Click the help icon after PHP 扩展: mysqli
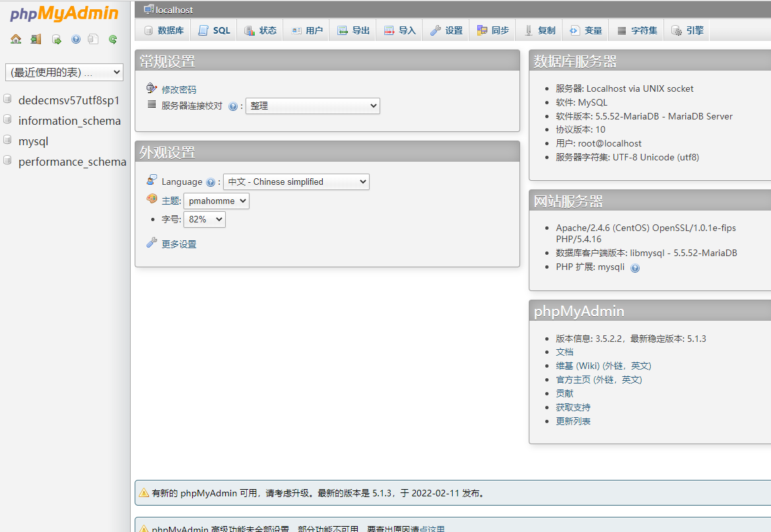This screenshot has width=771, height=532. pos(635,268)
